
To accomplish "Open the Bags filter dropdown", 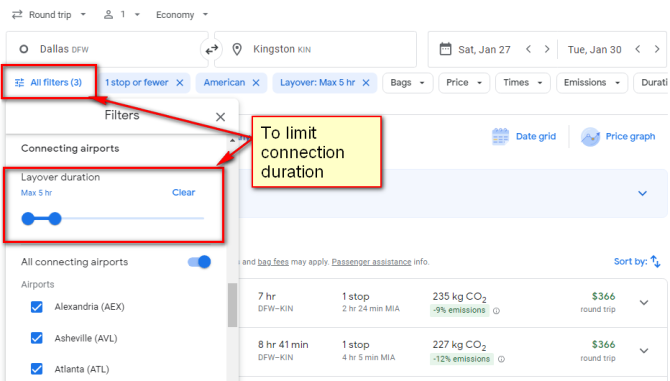I will point(408,83).
